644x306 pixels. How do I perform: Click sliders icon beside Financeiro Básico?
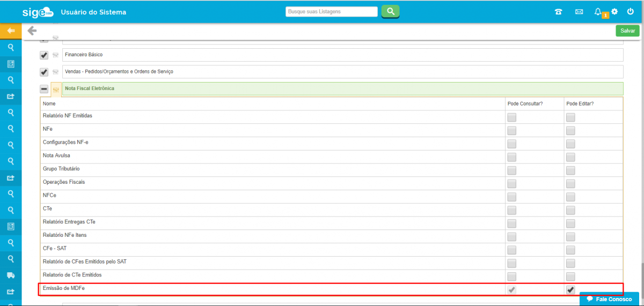click(x=55, y=55)
